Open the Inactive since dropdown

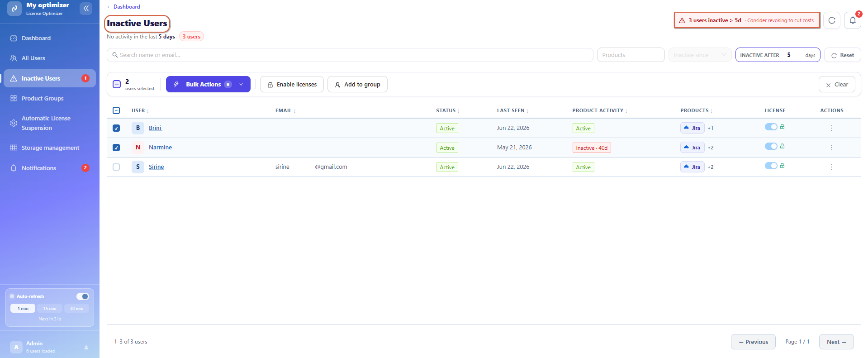coord(700,55)
